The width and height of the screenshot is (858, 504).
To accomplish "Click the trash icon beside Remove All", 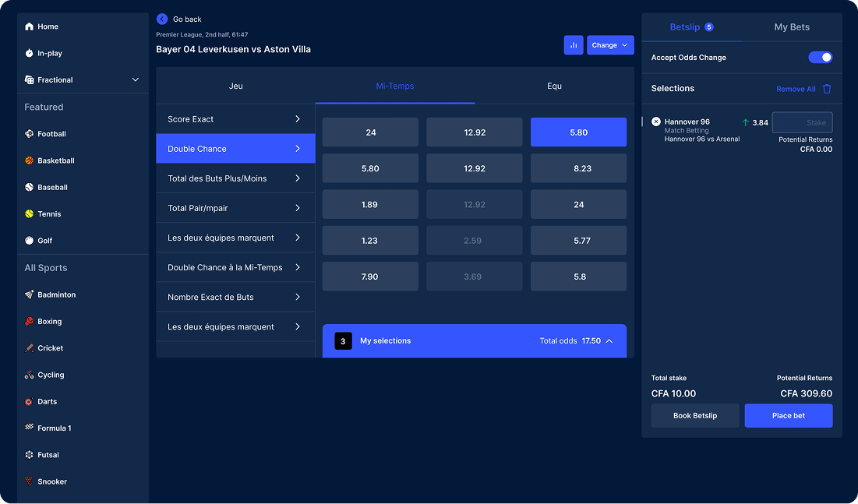I will point(827,89).
